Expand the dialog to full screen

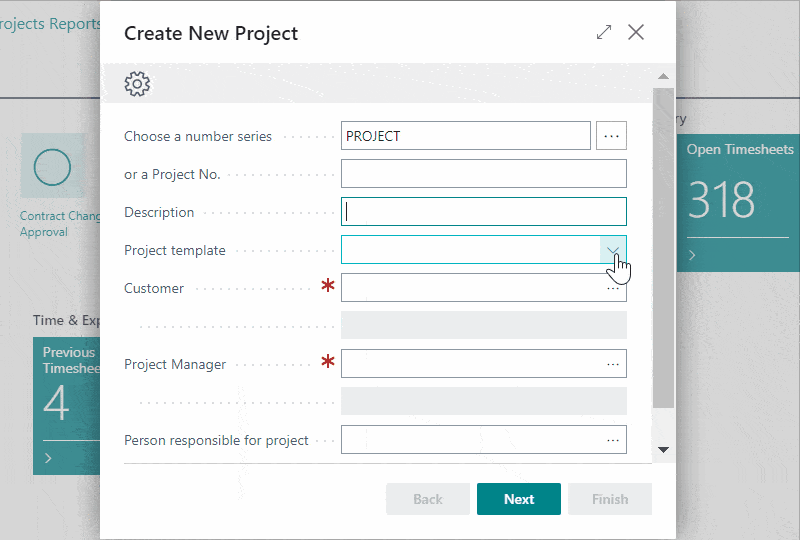[603, 32]
